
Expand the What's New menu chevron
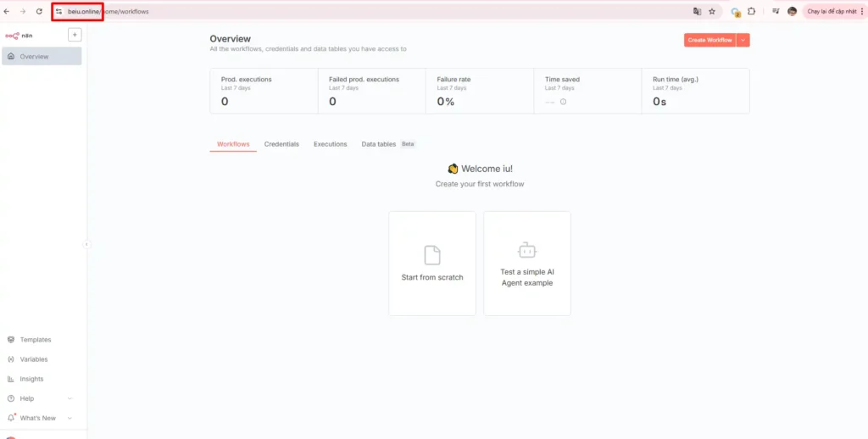coord(70,418)
